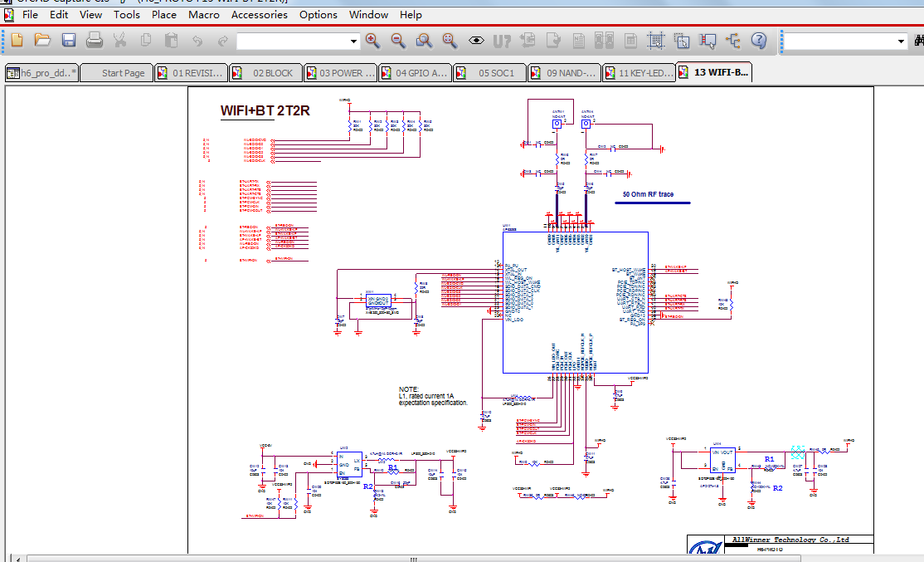Click the New document icon
The height and width of the screenshot is (562, 924).
[17, 40]
